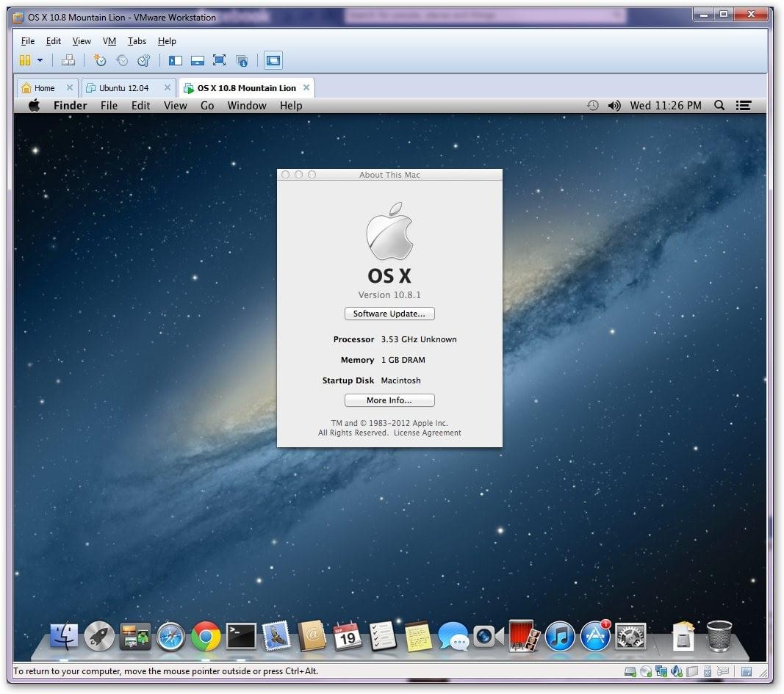784x694 pixels.
Task: Click the More Info... button
Action: click(x=389, y=400)
